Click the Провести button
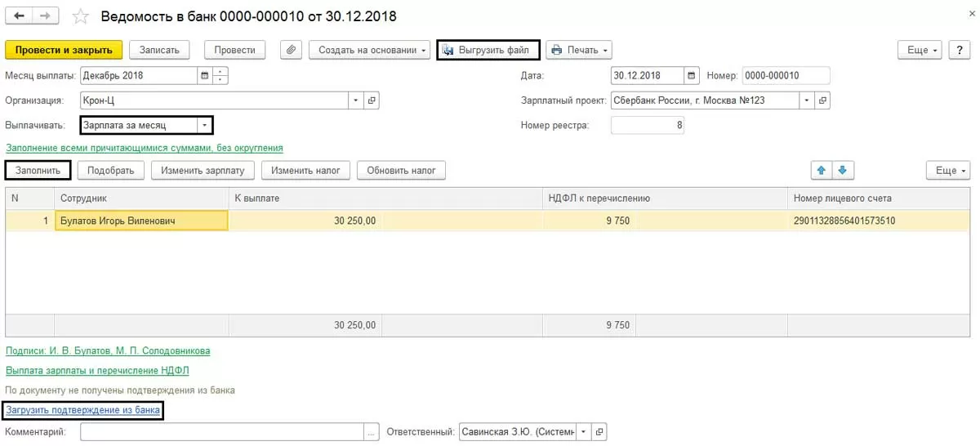Viewport: 980px width, 446px height. tap(235, 50)
